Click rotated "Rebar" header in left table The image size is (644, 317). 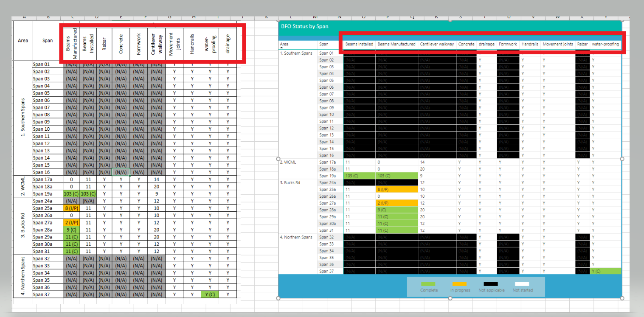[104, 45]
